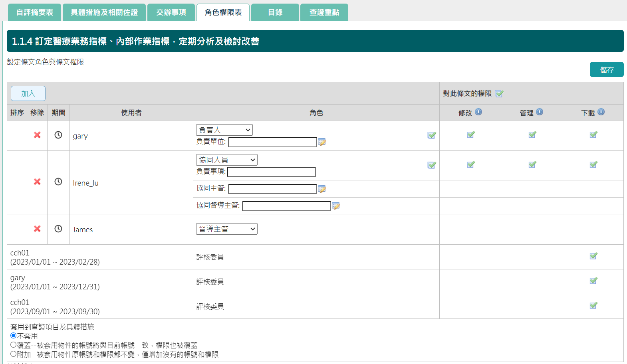Toggle 管理 permission check for Irene_lu
Screen dimensions: 627x364
(532, 164)
